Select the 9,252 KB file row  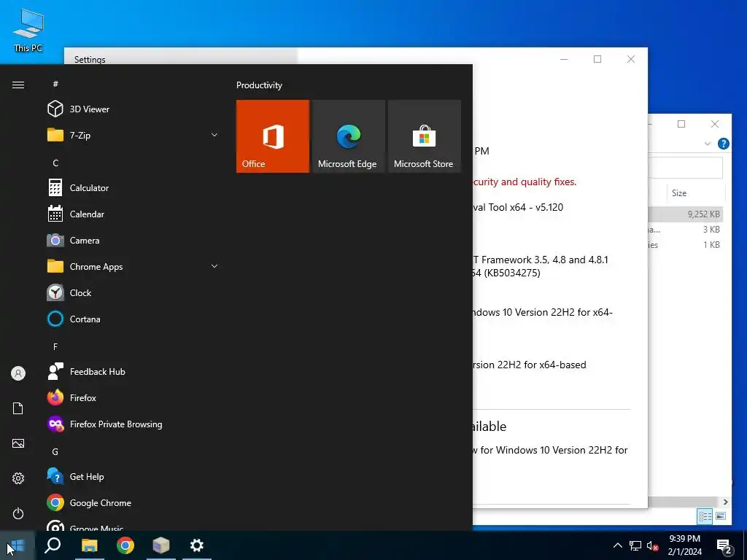coord(686,214)
